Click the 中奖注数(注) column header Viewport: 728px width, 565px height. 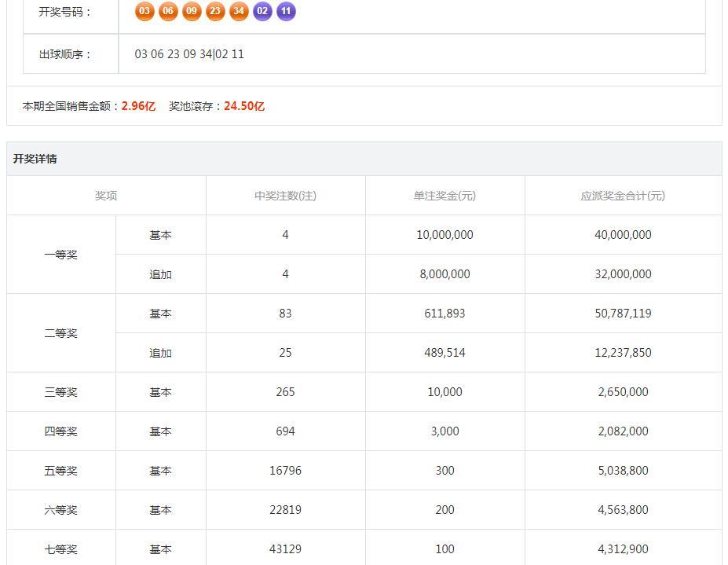point(285,196)
